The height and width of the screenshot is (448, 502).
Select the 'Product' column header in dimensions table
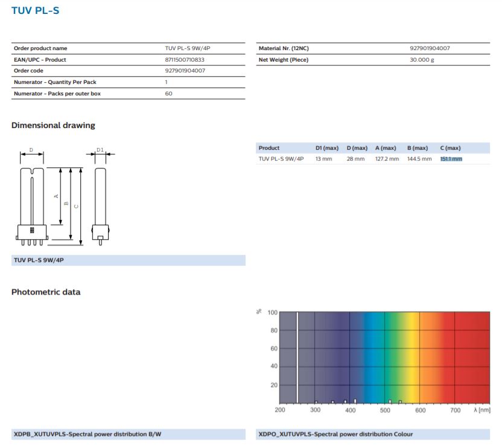tap(269, 148)
